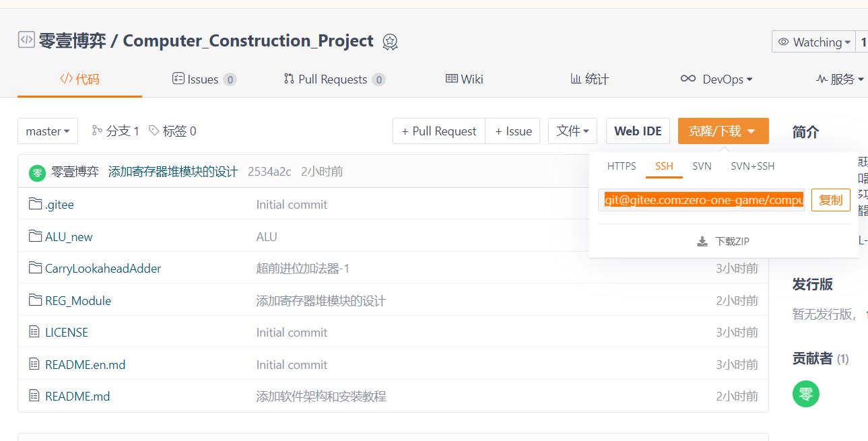Click the ALU commit message

(267, 236)
